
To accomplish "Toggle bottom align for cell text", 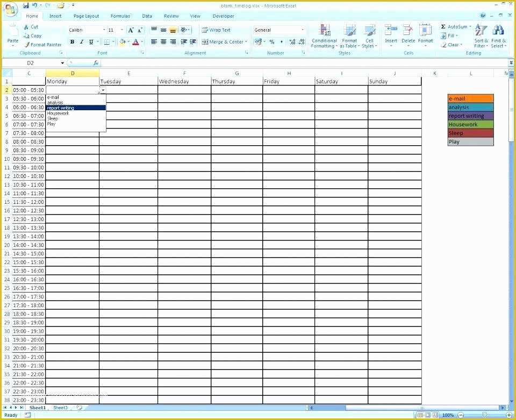I will pyautogui.click(x=173, y=30).
